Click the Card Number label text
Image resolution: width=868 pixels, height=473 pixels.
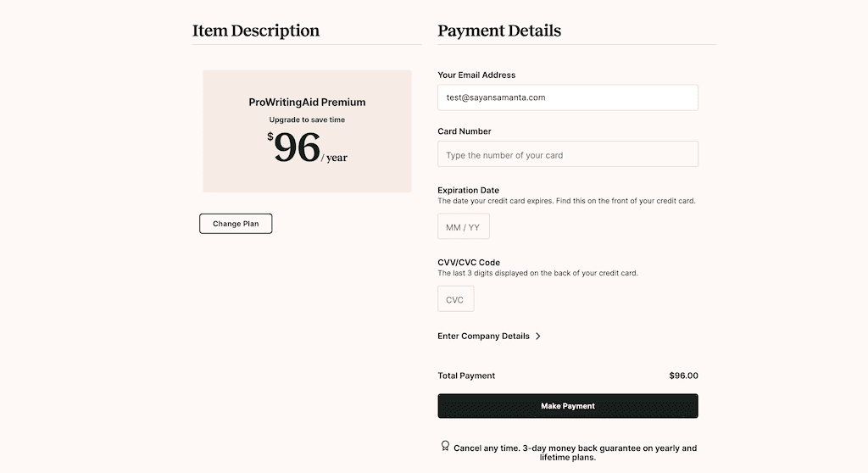coord(464,131)
